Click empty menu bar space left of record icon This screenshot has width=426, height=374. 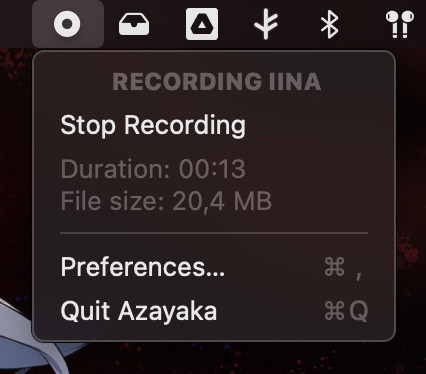(x=16, y=24)
